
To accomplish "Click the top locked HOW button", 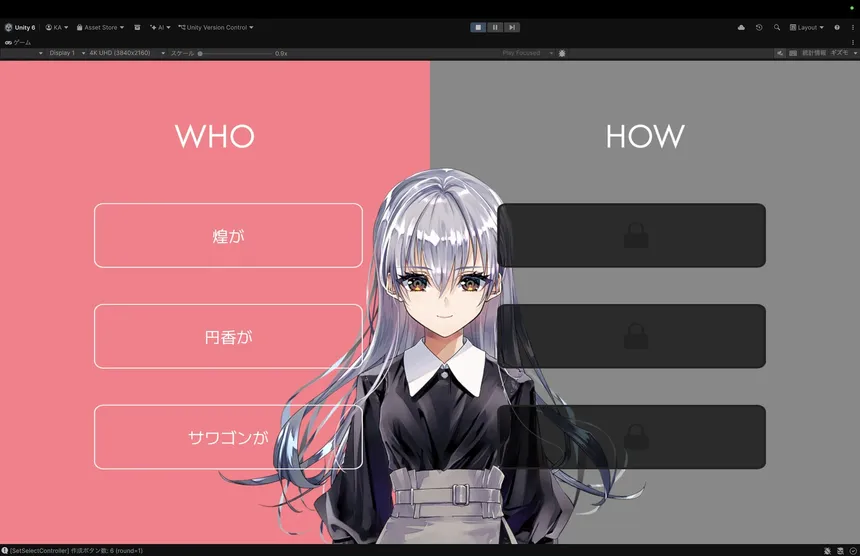I will pos(631,236).
